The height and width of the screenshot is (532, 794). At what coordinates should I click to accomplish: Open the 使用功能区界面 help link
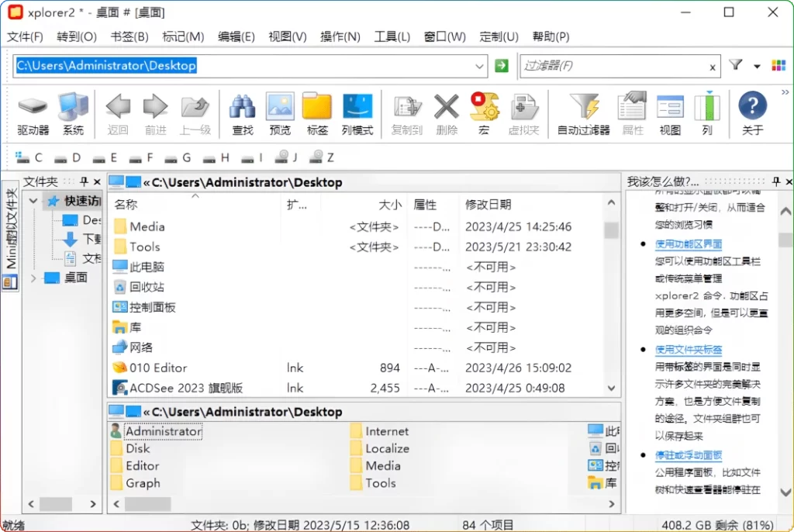coord(689,244)
